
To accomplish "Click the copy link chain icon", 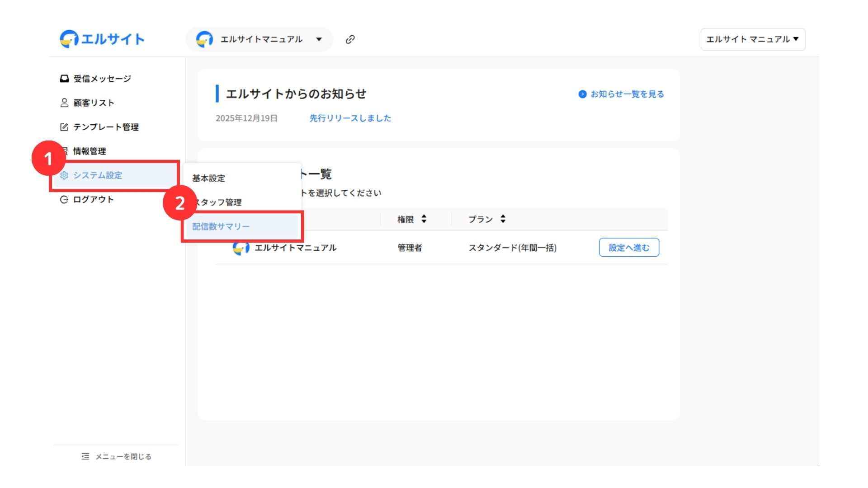I will (350, 39).
